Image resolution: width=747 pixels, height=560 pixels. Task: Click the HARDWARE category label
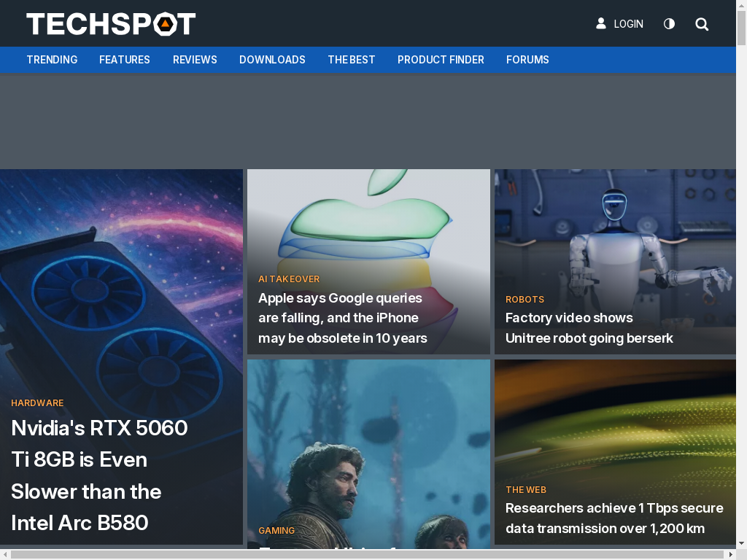pyautogui.click(x=37, y=402)
